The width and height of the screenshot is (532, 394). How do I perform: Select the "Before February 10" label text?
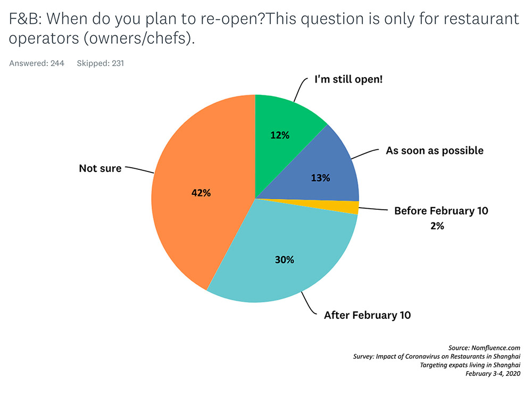441,211
